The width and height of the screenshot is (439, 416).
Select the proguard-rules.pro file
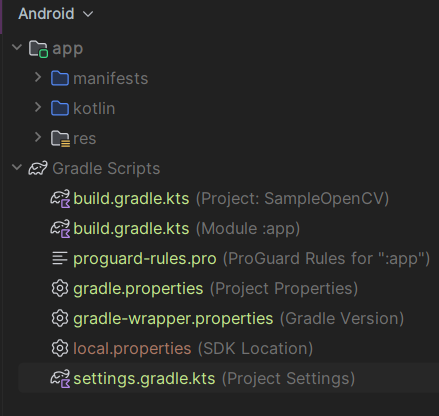145,259
